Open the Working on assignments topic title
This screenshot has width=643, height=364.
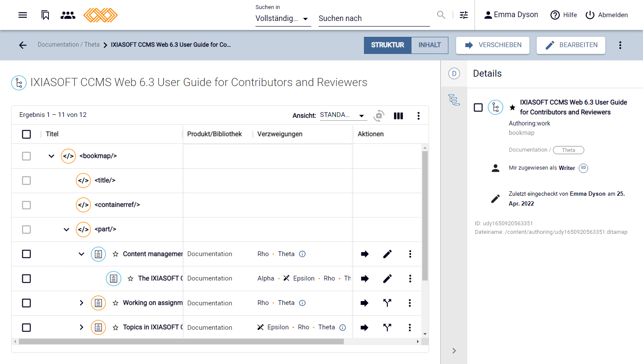(153, 303)
